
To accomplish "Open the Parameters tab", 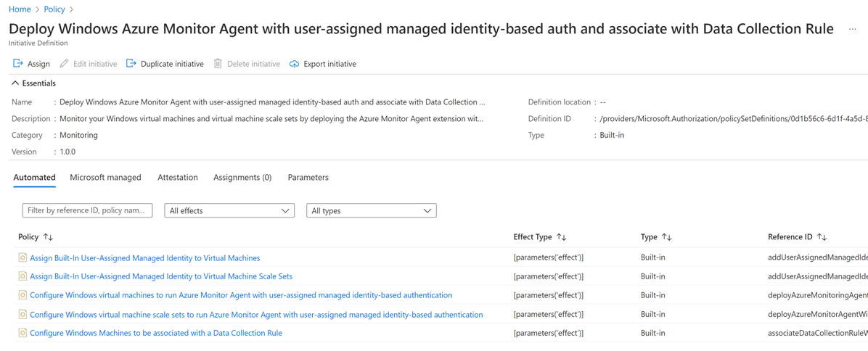I will click(x=308, y=177).
